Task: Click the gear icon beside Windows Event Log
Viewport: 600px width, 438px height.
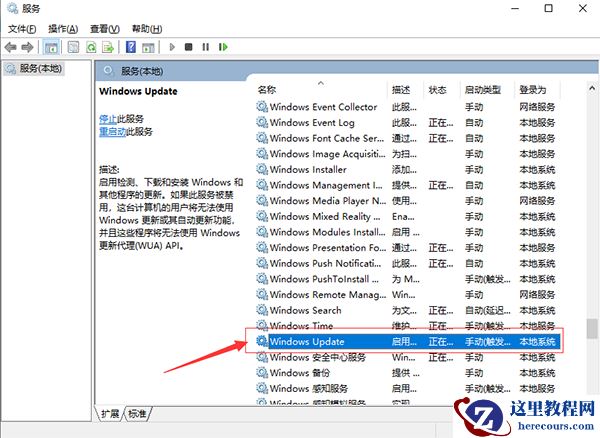Action: (262, 122)
